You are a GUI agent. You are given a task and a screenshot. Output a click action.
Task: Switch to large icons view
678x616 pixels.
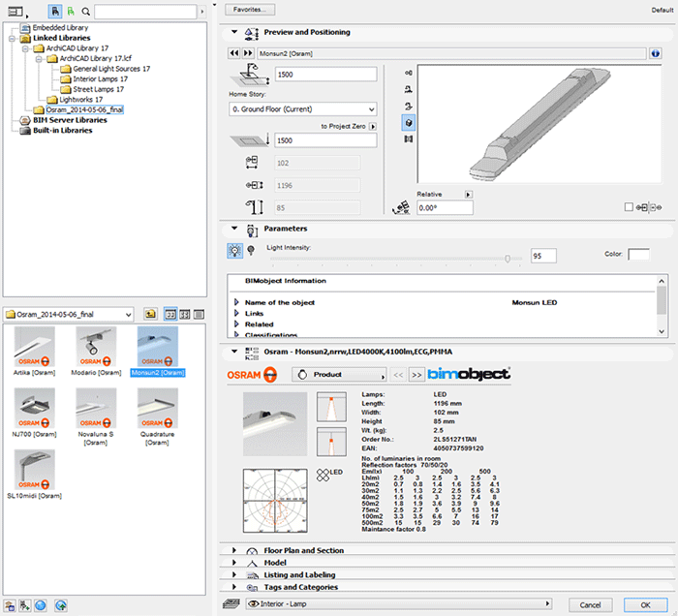pyautogui.click(x=170, y=314)
